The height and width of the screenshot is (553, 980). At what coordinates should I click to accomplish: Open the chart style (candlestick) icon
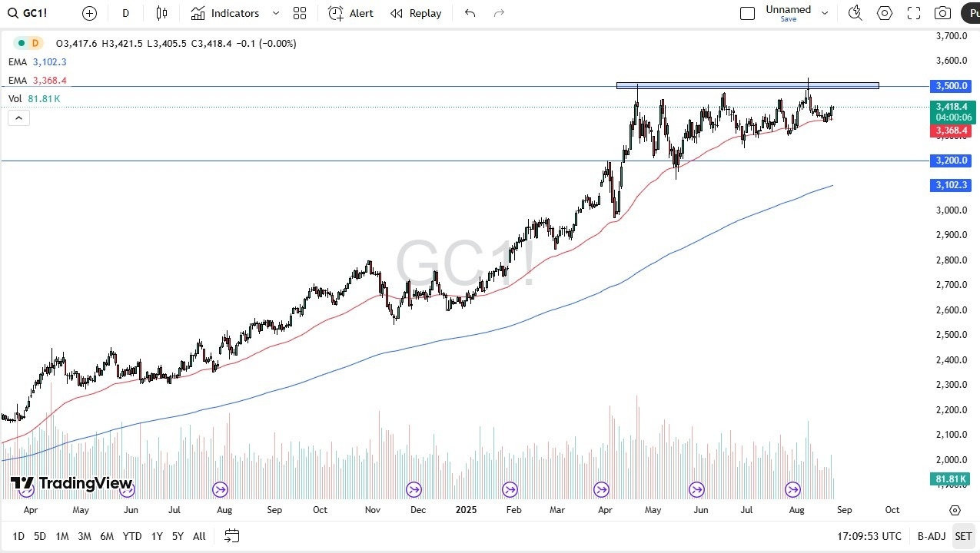coord(161,13)
